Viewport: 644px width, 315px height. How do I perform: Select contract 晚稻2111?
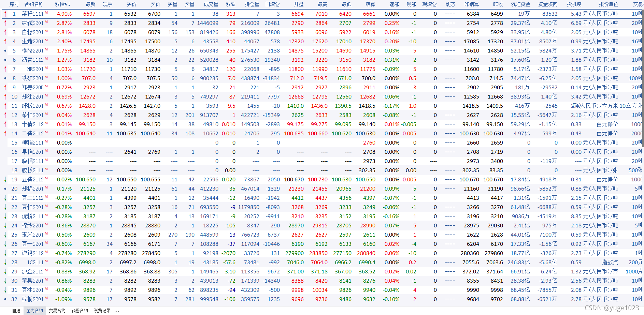pos(33,161)
